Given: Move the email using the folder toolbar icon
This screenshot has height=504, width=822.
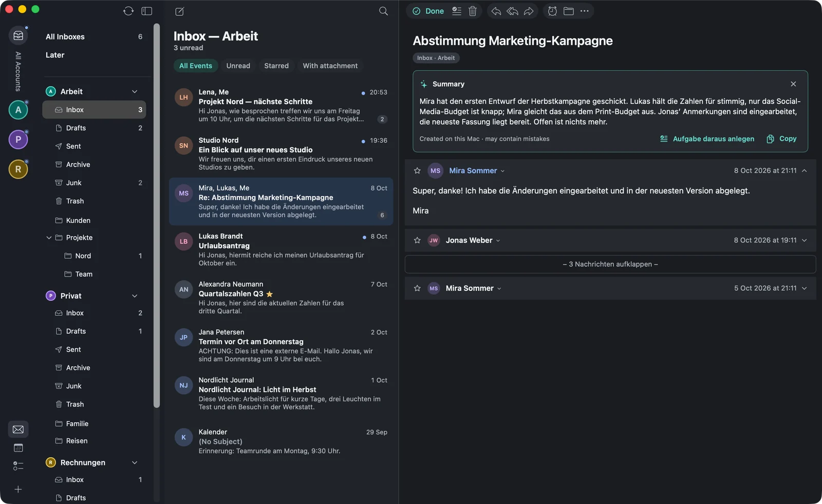Looking at the screenshot, I should tap(569, 11).
